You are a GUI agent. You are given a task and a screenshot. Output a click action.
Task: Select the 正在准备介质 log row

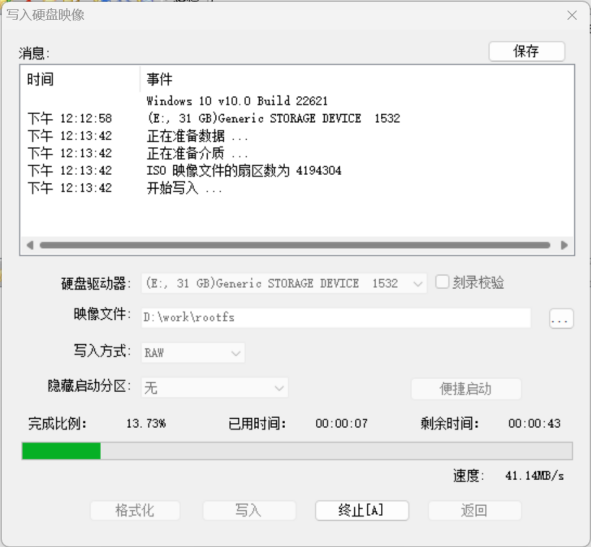[297, 153]
